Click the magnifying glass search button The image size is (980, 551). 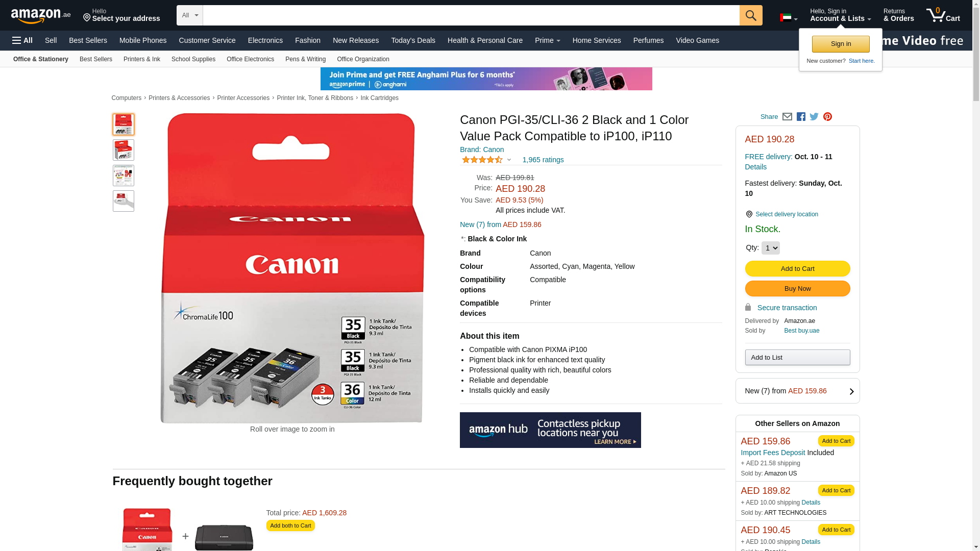pyautogui.click(x=750, y=15)
